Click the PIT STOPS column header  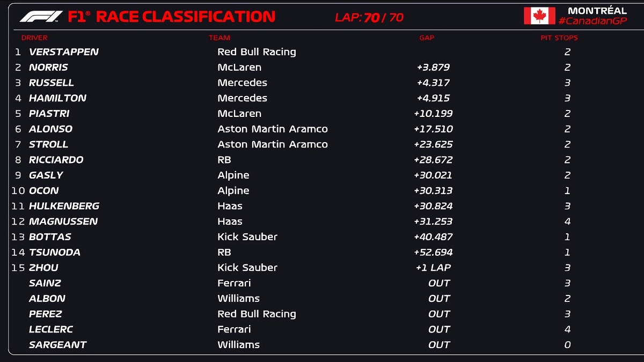coord(559,38)
